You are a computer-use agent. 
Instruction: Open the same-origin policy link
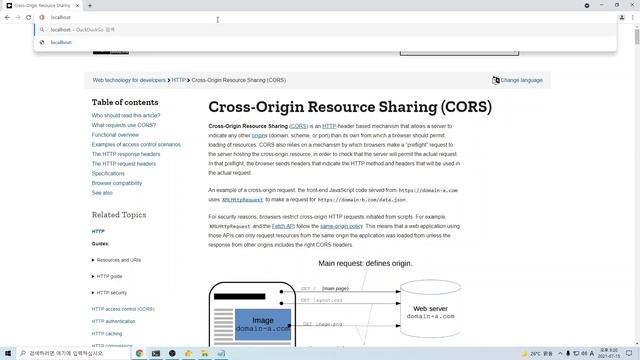341,226
